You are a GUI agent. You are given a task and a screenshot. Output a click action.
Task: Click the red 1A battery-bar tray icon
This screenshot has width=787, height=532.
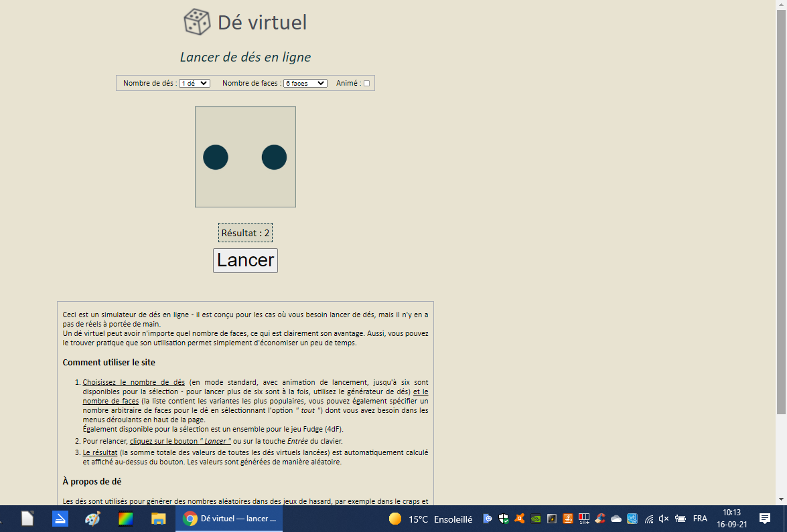(x=584, y=519)
